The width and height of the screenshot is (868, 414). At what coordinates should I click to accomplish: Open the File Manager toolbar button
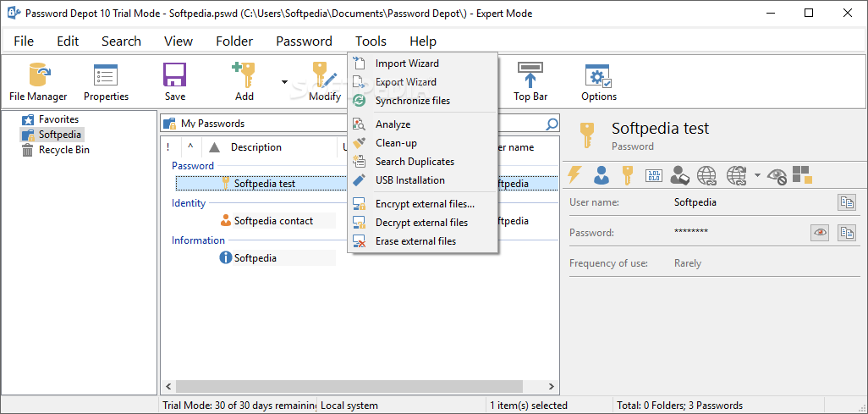(38, 82)
